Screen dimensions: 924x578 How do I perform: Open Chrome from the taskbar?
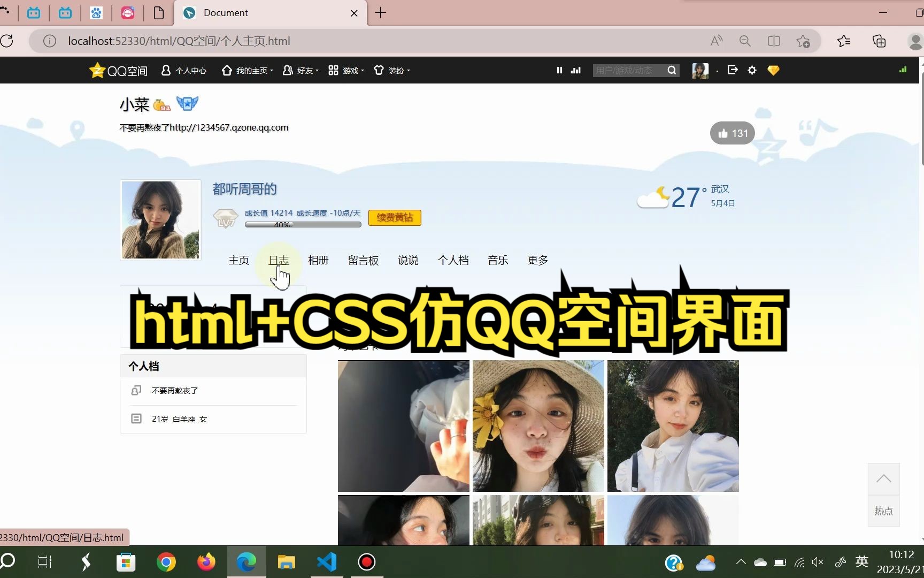(x=166, y=562)
